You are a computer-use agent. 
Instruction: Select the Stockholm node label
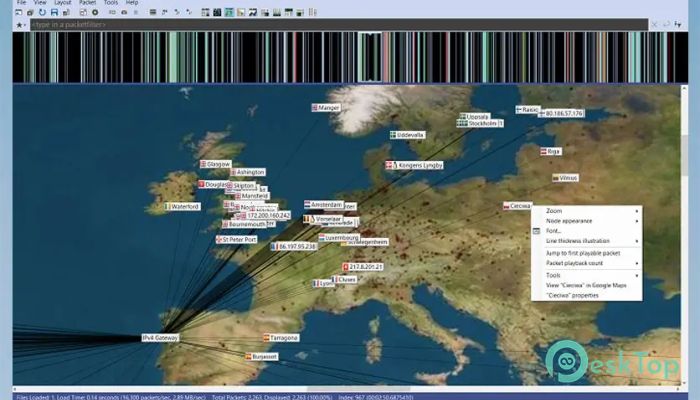click(480, 123)
